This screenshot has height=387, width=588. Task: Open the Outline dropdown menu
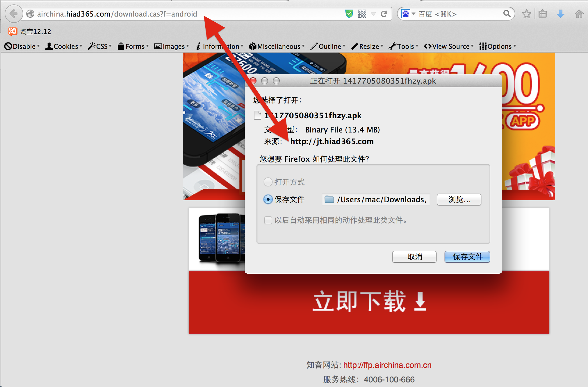coord(328,46)
